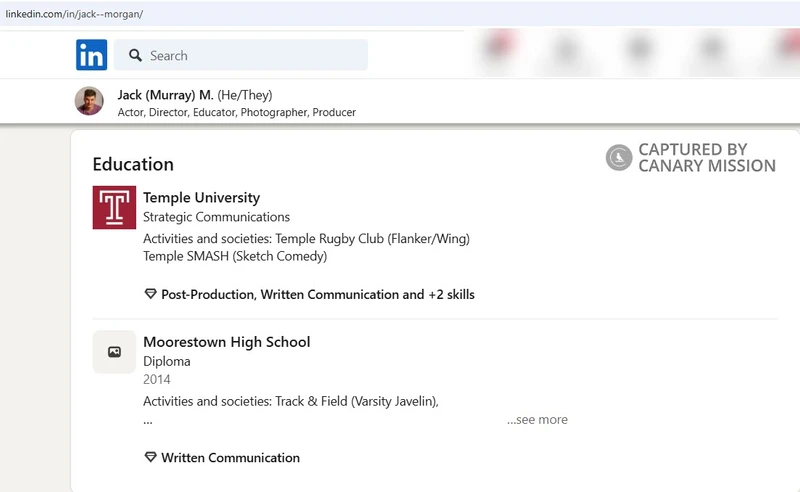Click Temple Rugby Club (Flanker/Wing) activities line
This screenshot has width=800, height=492.
(306, 239)
